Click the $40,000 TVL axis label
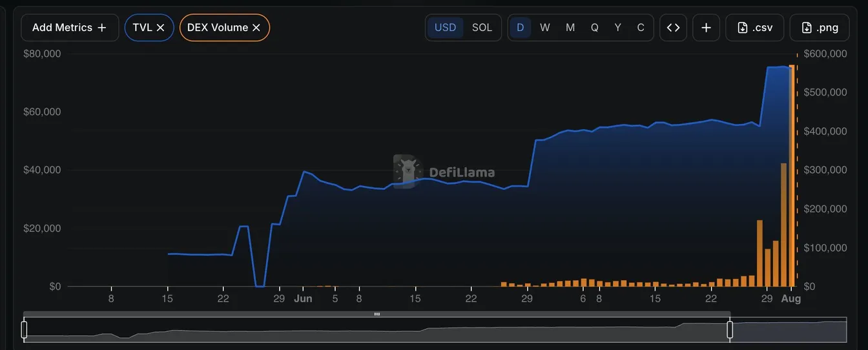 click(x=42, y=170)
